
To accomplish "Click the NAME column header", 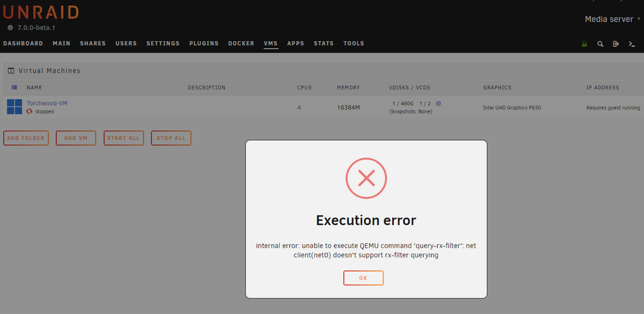I will pos(34,88).
